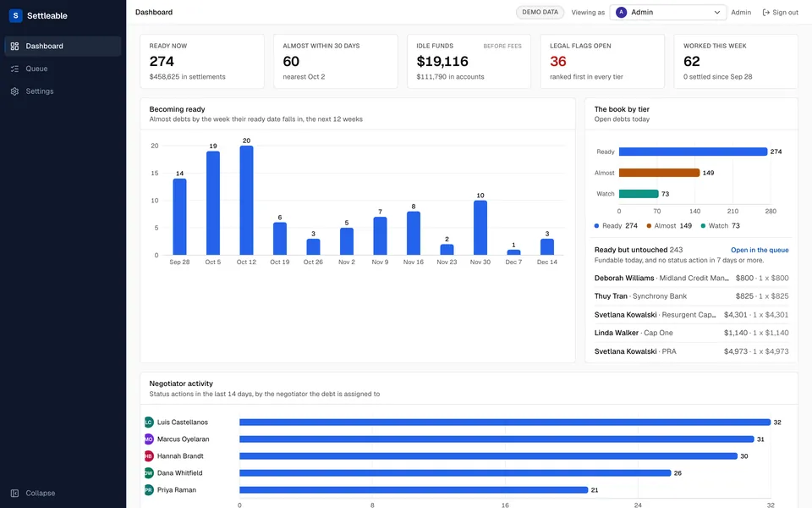This screenshot has width=812, height=508.
Task: Click the 'Negotiator activity' heading
Action: pos(181,384)
